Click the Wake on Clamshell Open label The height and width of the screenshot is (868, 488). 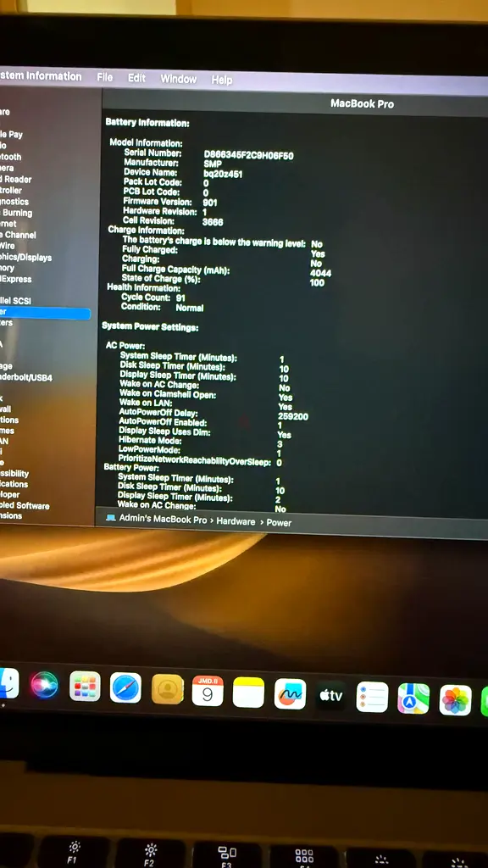[168, 393]
